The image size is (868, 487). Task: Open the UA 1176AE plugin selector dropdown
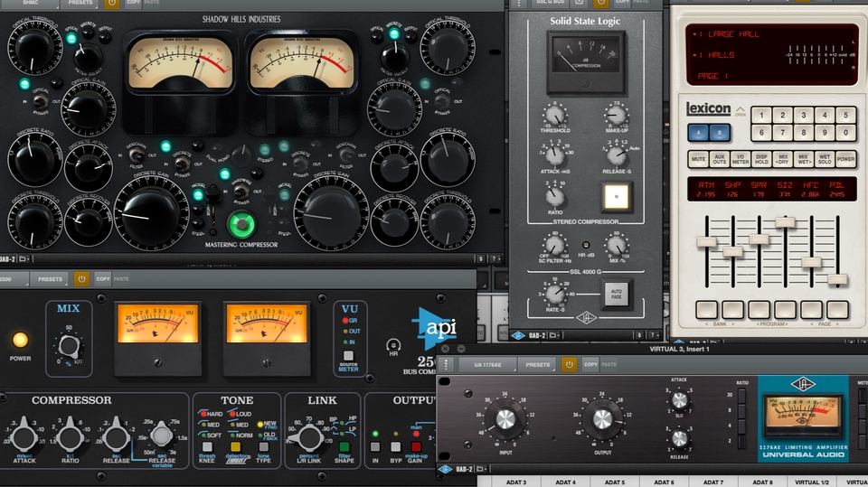tap(487, 365)
